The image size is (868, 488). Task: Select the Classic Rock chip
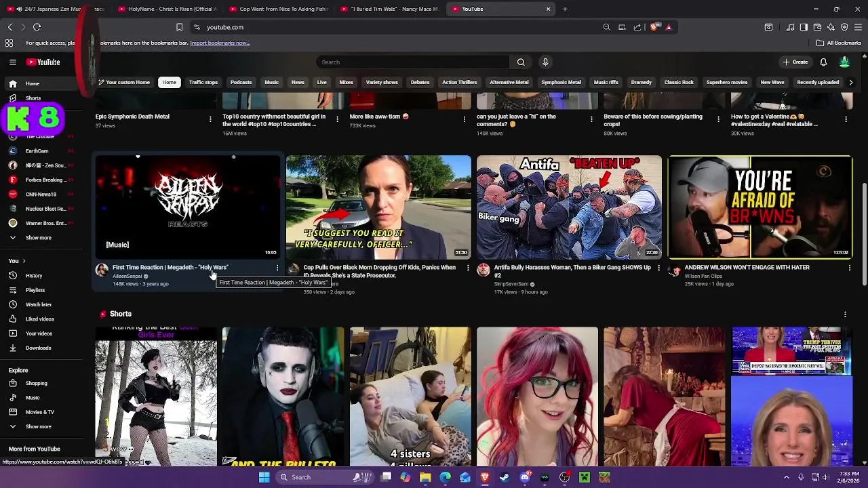click(679, 82)
